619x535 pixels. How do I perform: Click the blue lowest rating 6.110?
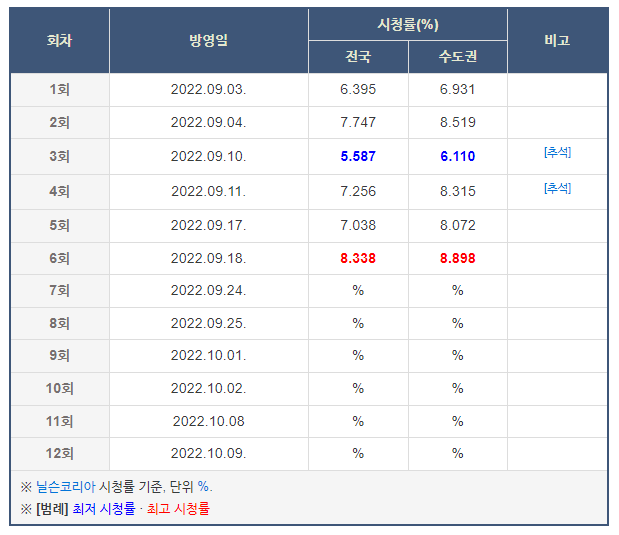(x=458, y=156)
